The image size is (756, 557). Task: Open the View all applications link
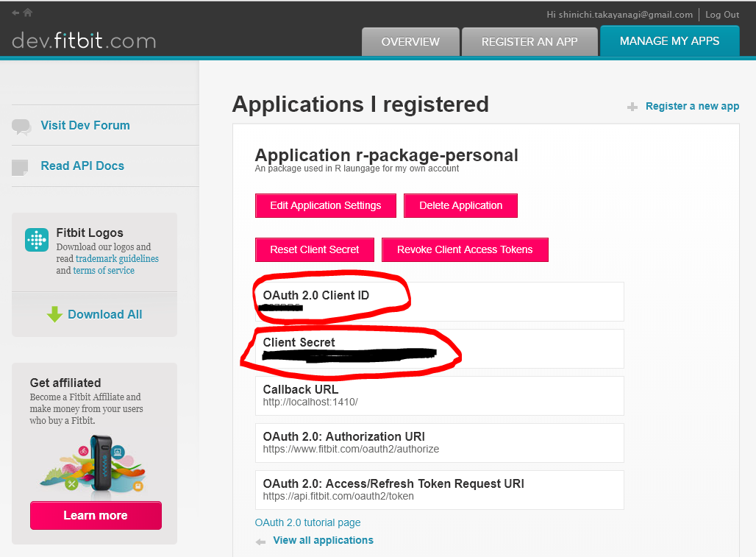click(x=323, y=541)
